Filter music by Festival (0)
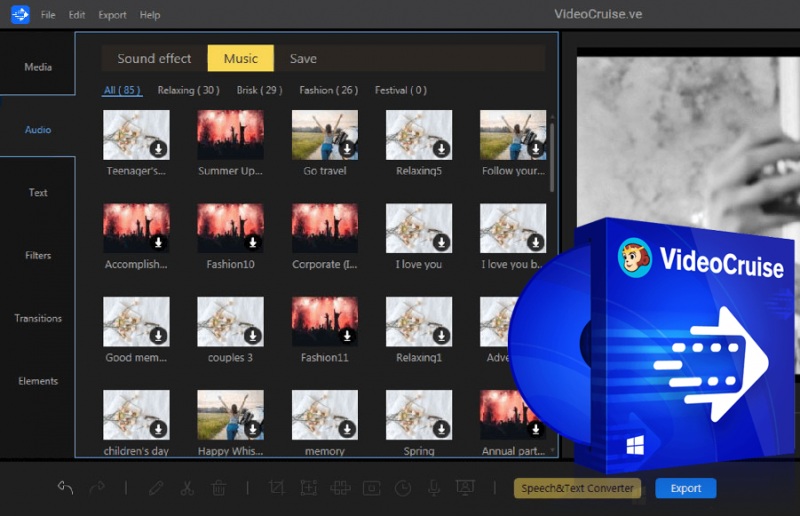 coord(401,90)
